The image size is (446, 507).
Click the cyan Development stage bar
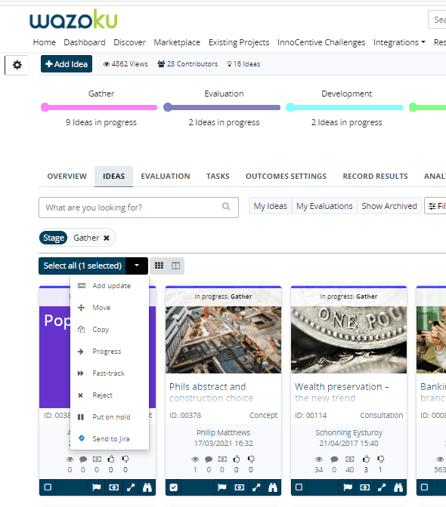[344, 107]
